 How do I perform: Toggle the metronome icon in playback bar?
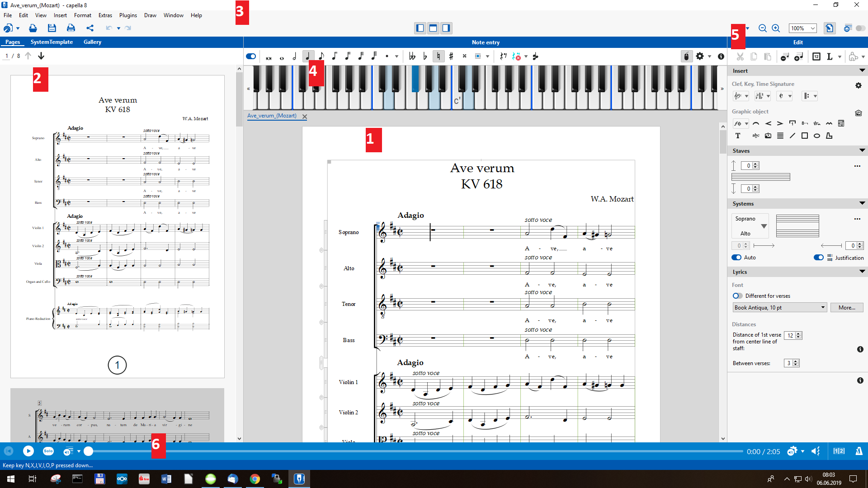(x=859, y=451)
